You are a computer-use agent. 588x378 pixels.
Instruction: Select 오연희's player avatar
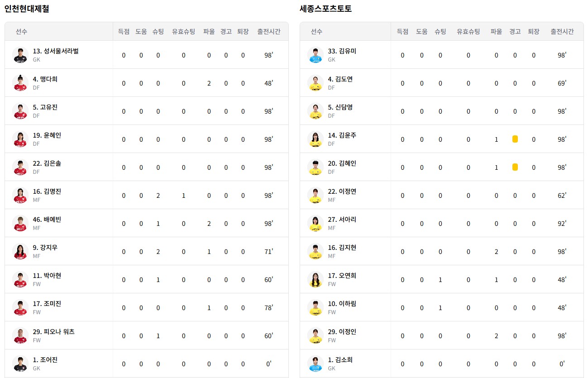click(315, 279)
